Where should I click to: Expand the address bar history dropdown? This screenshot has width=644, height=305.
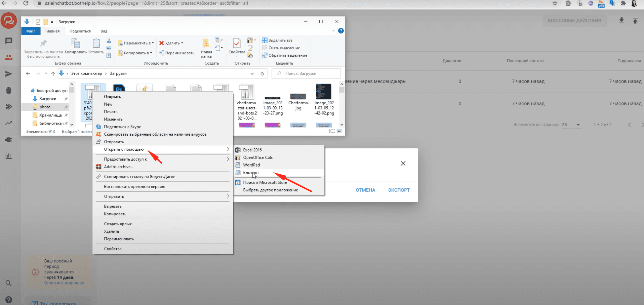click(252, 74)
